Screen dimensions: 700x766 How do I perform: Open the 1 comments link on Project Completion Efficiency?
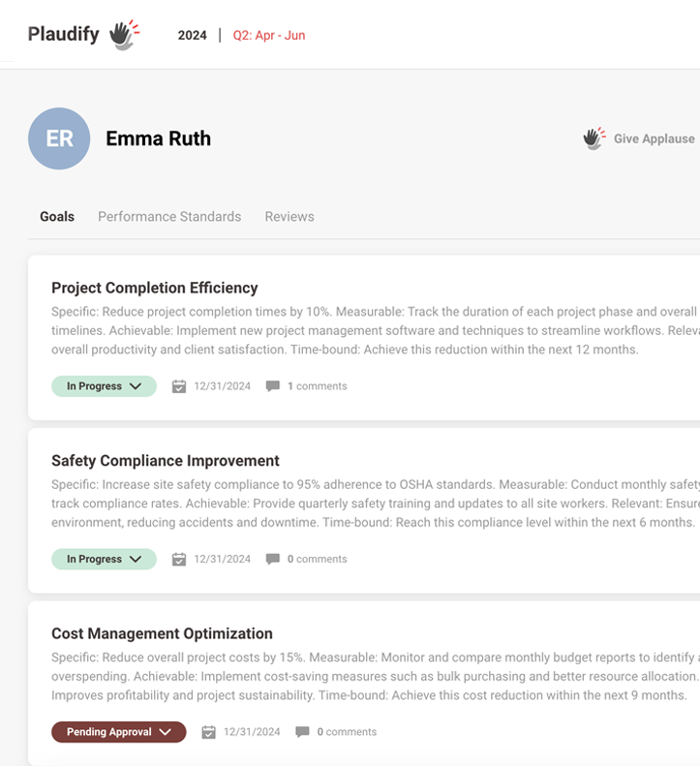pos(317,386)
